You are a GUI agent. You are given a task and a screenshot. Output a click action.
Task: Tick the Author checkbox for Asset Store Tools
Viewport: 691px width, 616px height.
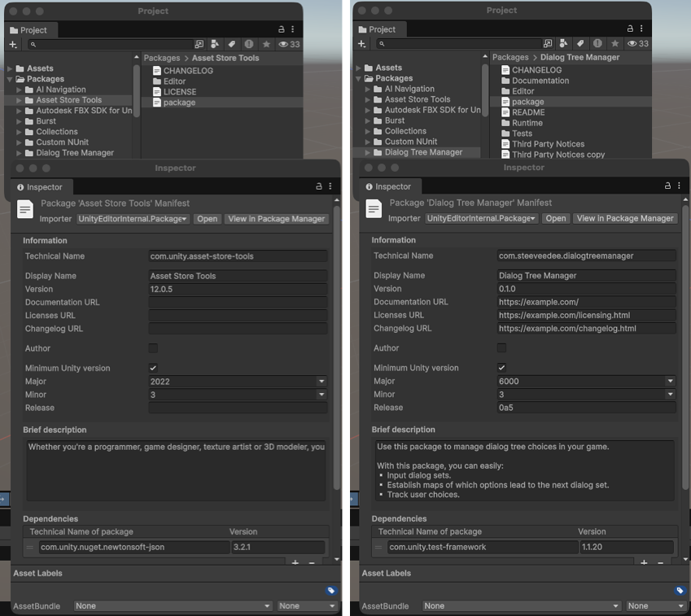pyautogui.click(x=153, y=348)
